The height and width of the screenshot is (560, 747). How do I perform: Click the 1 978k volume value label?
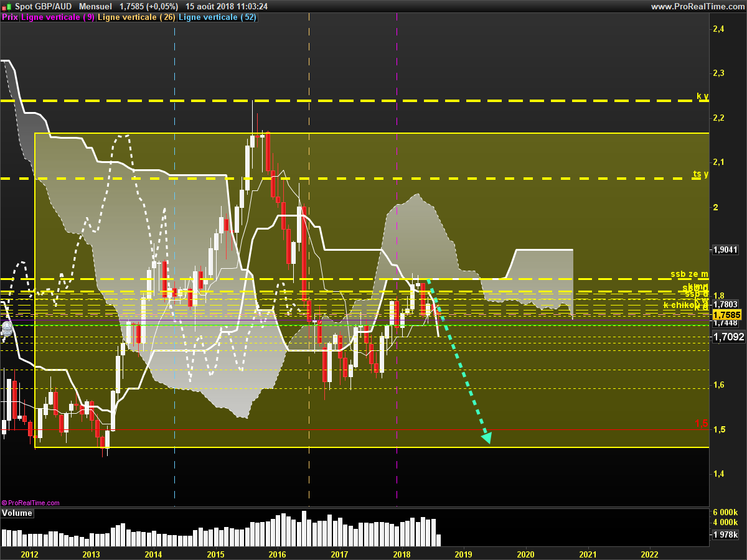725,534
